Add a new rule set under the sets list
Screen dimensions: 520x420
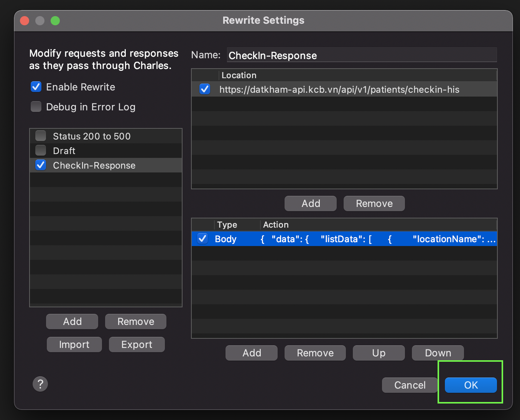72,322
